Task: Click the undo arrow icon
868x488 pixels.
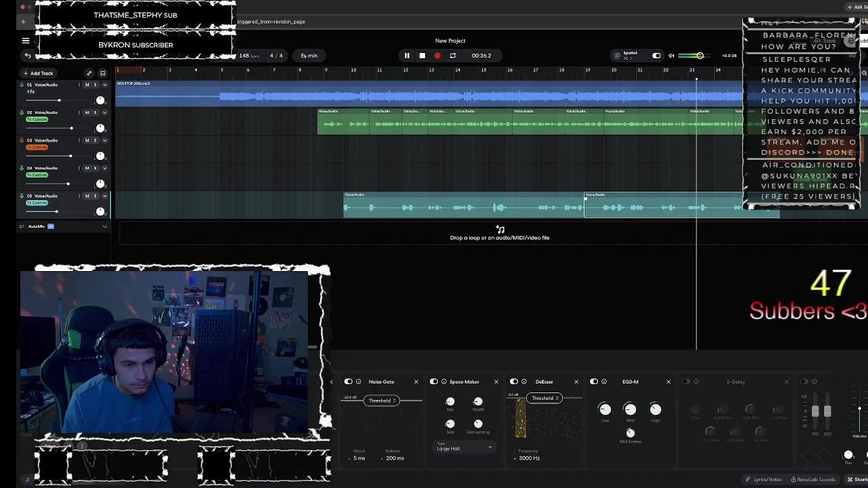Action: (x=27, y=56)
